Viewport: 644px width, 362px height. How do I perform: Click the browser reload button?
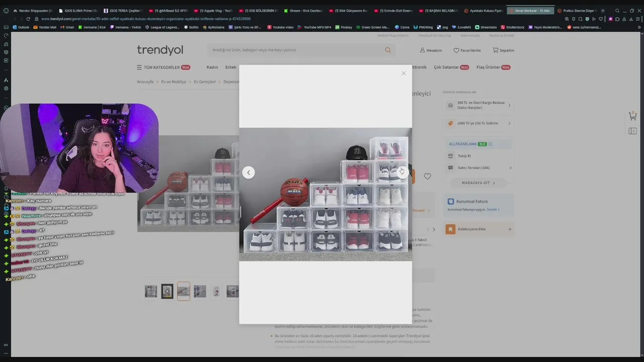[28, 19]
